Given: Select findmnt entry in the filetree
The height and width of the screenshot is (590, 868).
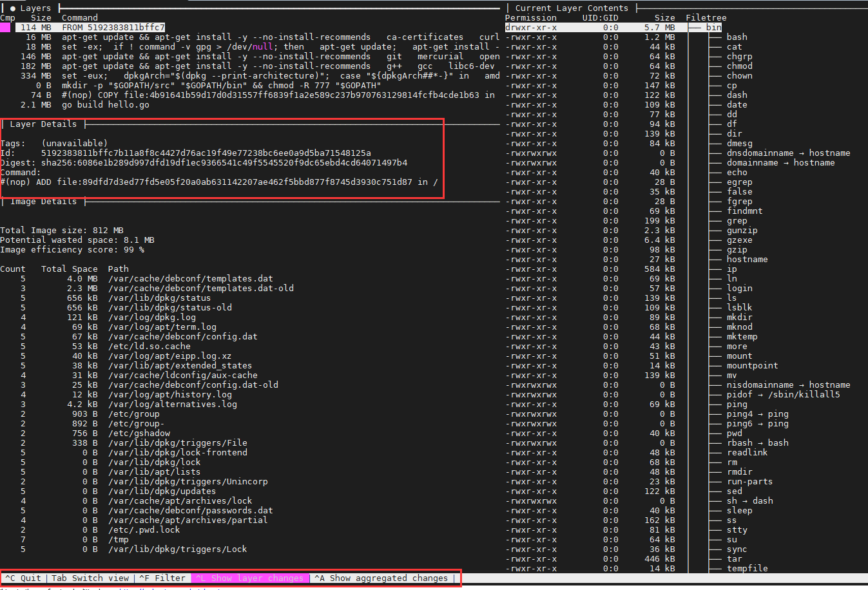Looking at the screenshot, I should click(x=745, y=211).
